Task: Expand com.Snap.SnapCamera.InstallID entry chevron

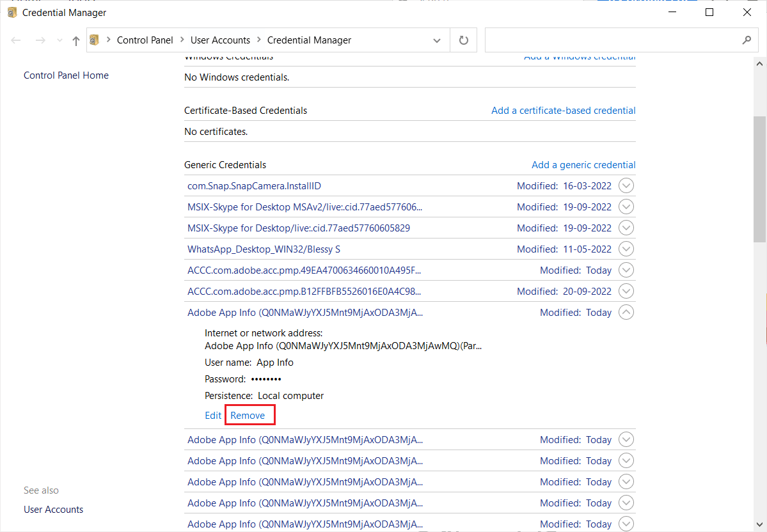Action: pos(626,186)
